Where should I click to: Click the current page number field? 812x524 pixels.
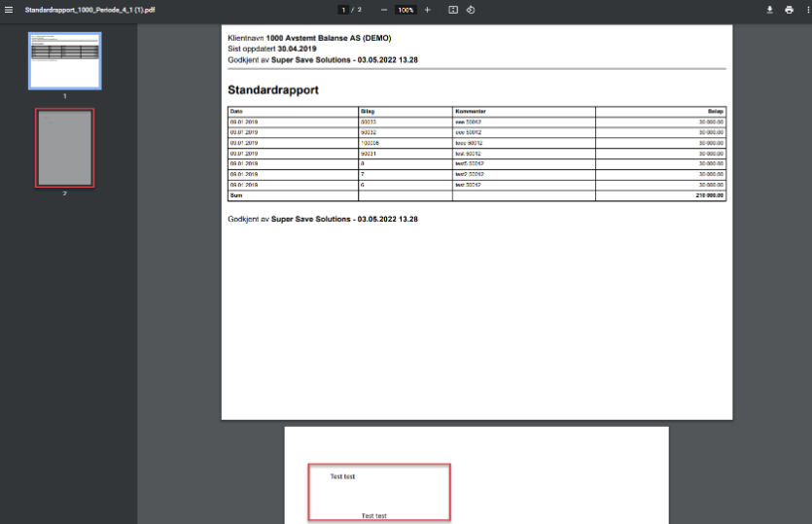click(343, 10)
